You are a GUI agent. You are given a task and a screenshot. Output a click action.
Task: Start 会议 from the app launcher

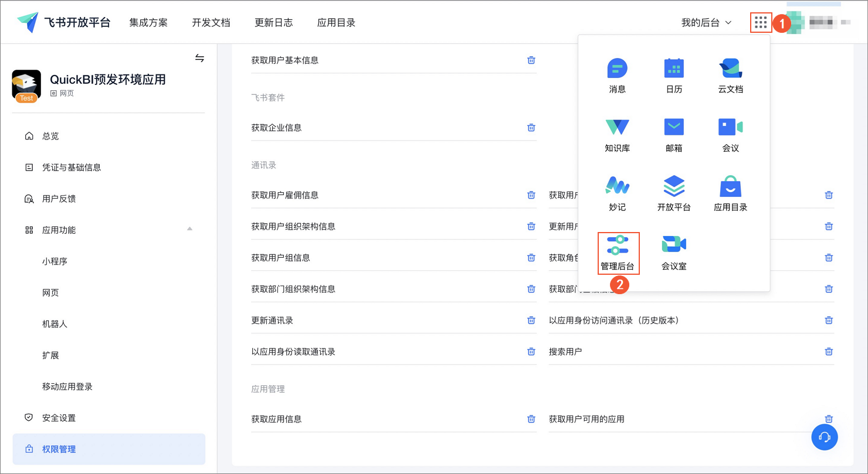tap(731, 135)
